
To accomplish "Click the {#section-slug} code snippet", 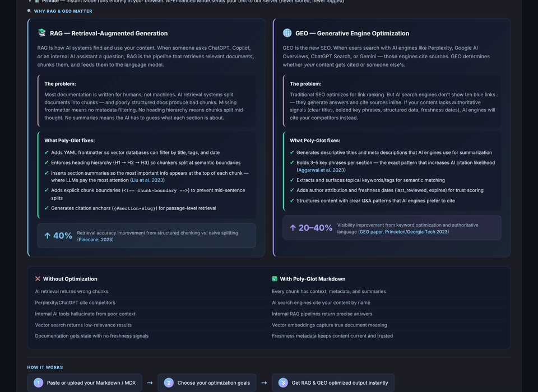I will [x=135, y=208].
